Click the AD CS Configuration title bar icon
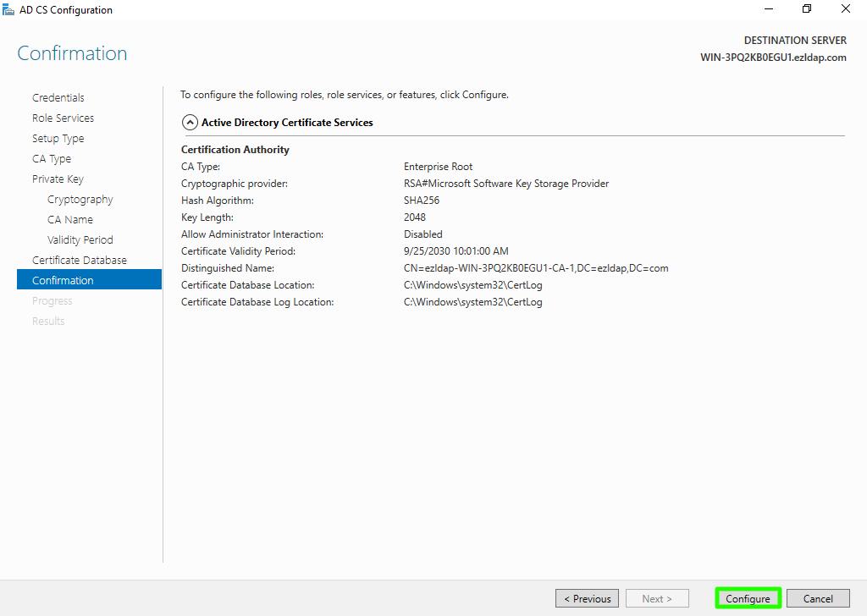 pyautogui.click(x=8, y=10)
